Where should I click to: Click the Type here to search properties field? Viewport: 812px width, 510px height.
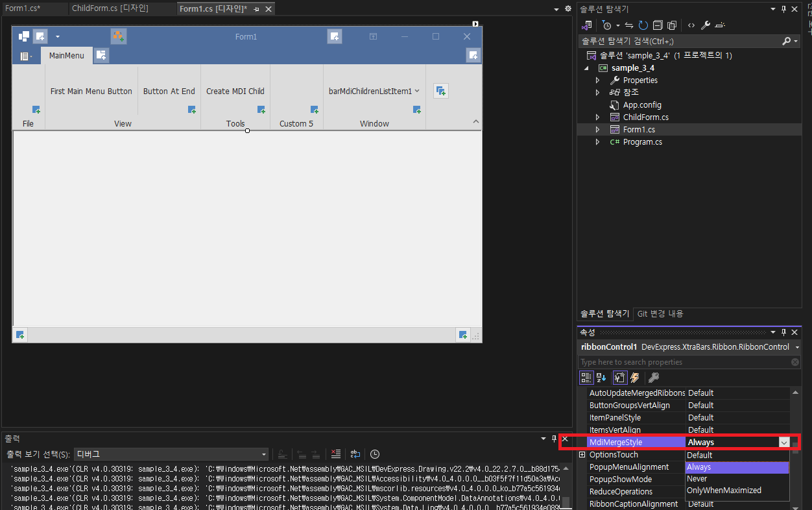point(684,362)
